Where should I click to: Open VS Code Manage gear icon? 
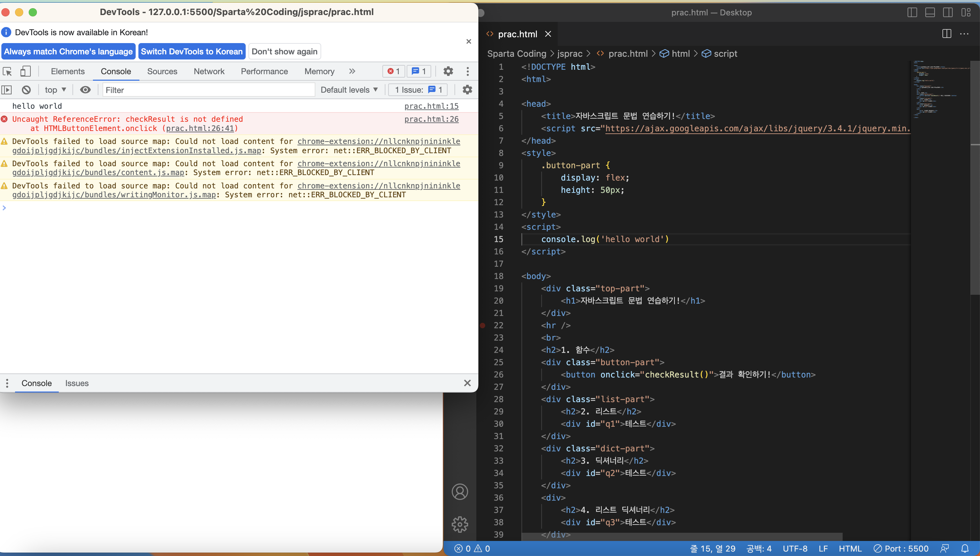click(460, 525)
